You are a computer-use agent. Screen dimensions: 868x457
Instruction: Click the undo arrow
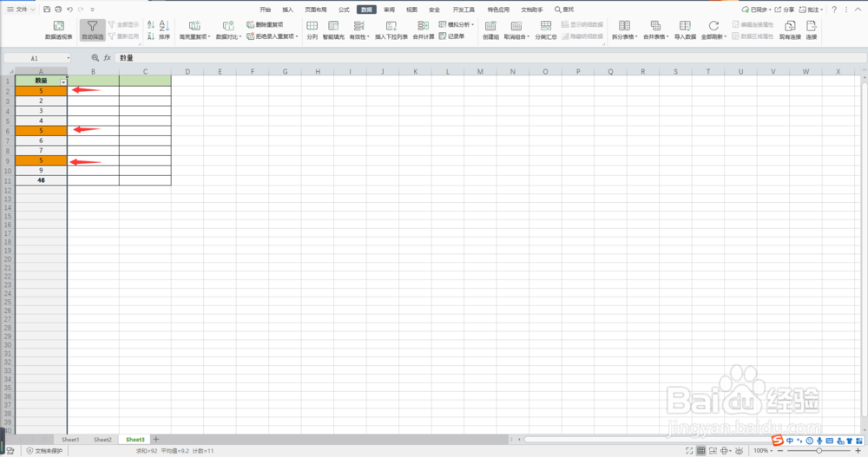[x=69, y=10]
